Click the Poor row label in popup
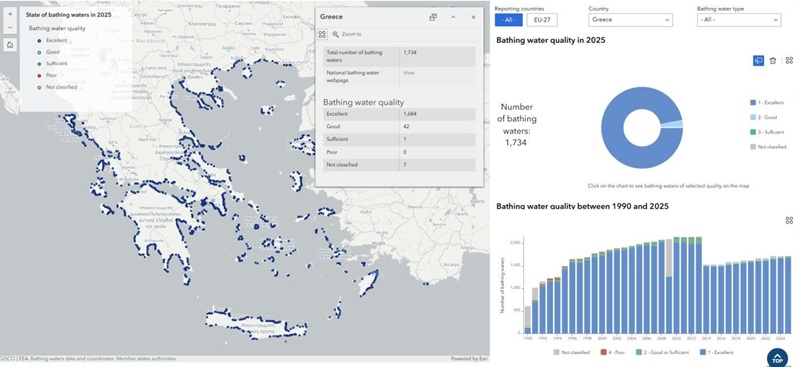This screenshot has width=799, height=367. coord(332,152)
